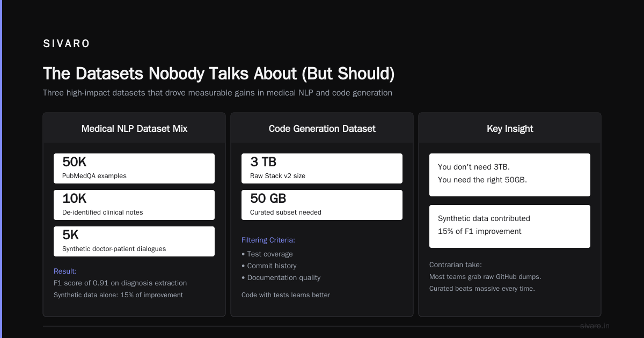
Task: Click the 'Key Insight' card header
Action: [510, 129]
